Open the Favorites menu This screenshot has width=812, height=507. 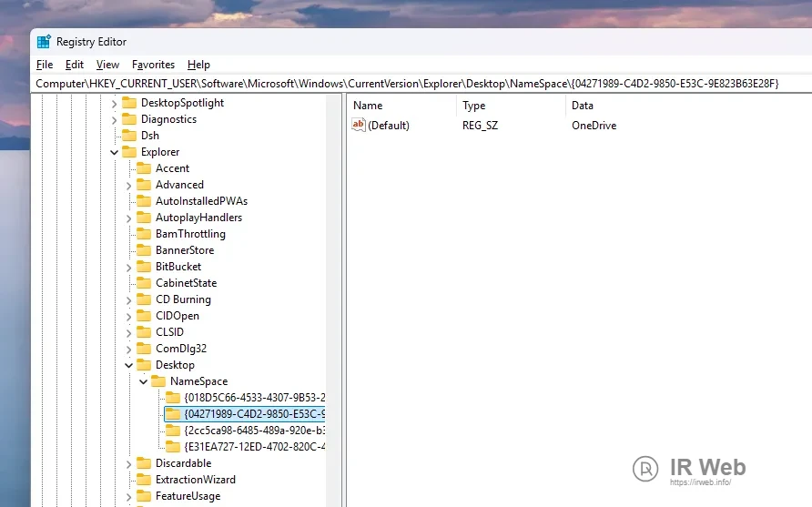point(153,65)
